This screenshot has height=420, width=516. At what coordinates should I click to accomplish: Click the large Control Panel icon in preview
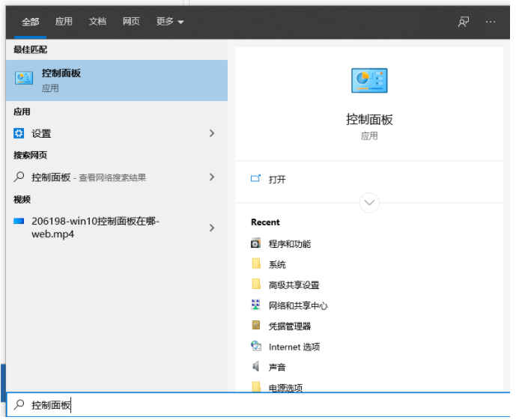pyautogui.click(x=369, y=80)
